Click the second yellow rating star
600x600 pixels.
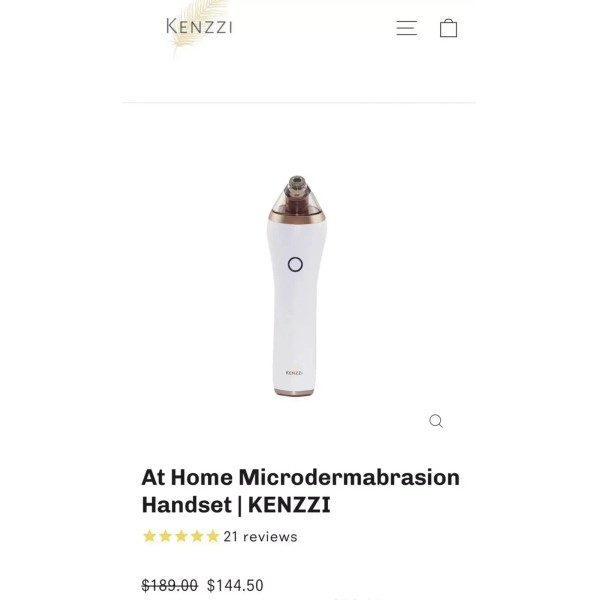click(x=165, y=536)
